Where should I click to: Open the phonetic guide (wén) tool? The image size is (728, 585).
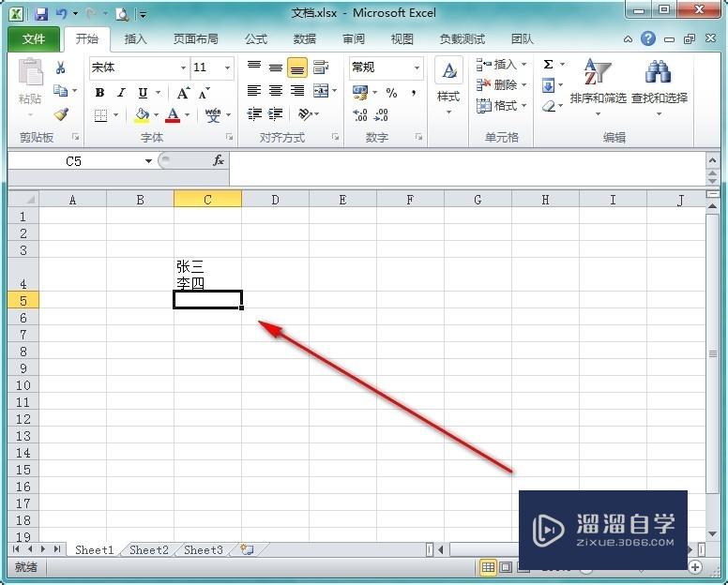click(213, 115)
